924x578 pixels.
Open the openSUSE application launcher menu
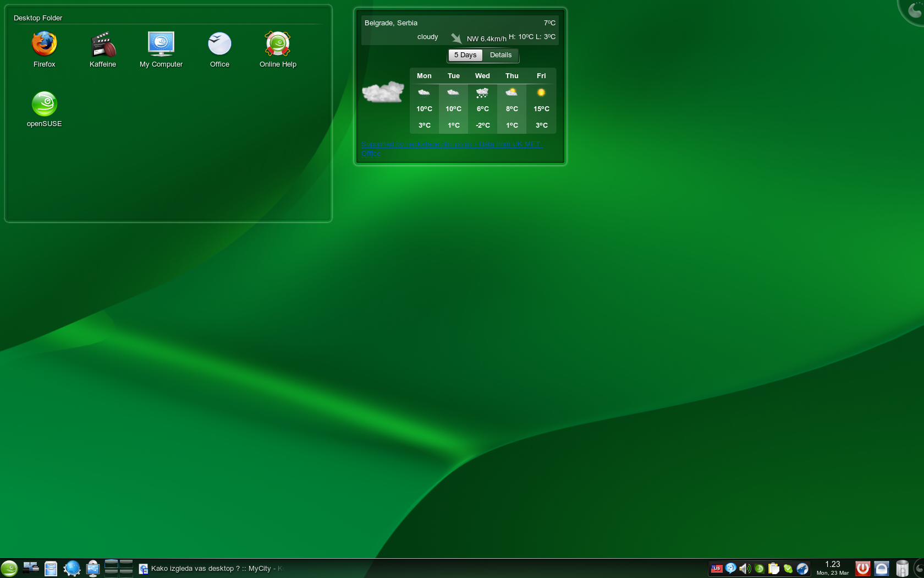(x=9, y=568)
